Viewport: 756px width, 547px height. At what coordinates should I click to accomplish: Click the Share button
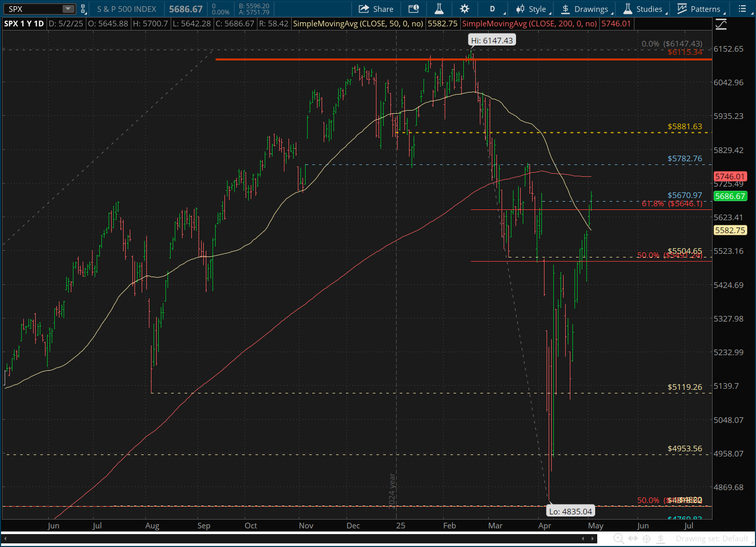(376, 9)
